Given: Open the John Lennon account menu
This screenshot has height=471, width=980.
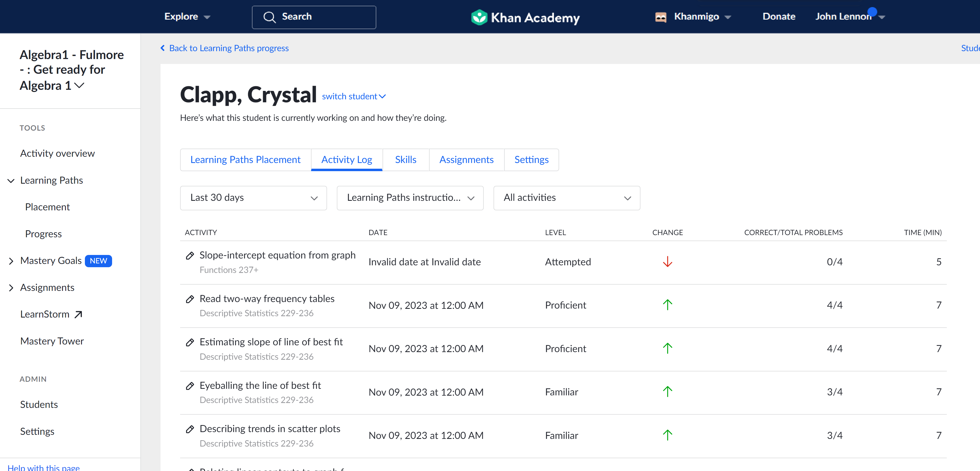Looking at the screenshot, I should [x=850, y=17].
